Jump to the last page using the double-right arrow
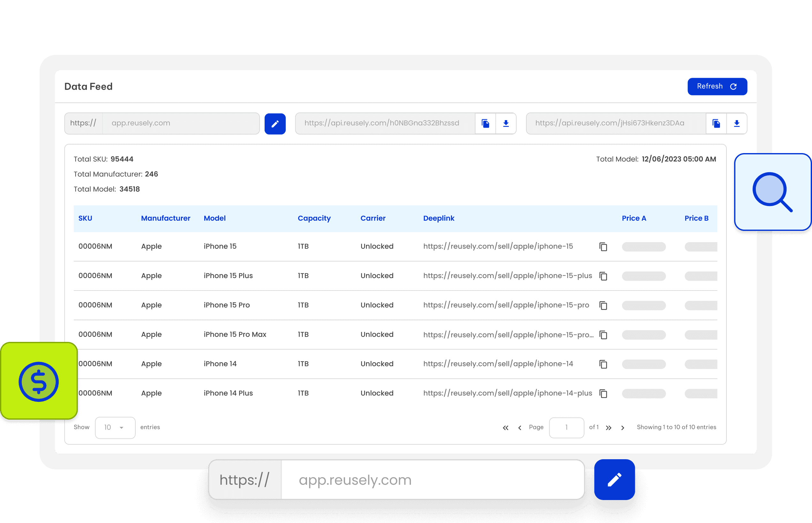The width and height of the screenshot is (812, 523). point(608,428)
